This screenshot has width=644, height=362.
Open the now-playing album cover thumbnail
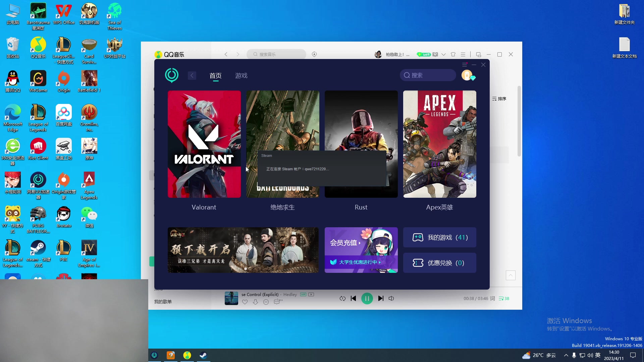[x=231, y=298]
